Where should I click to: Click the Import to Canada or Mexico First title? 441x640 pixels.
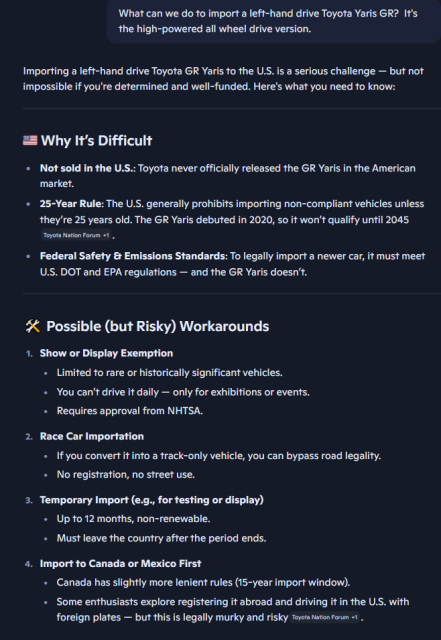pyautogui.click(x=120, y=564)
